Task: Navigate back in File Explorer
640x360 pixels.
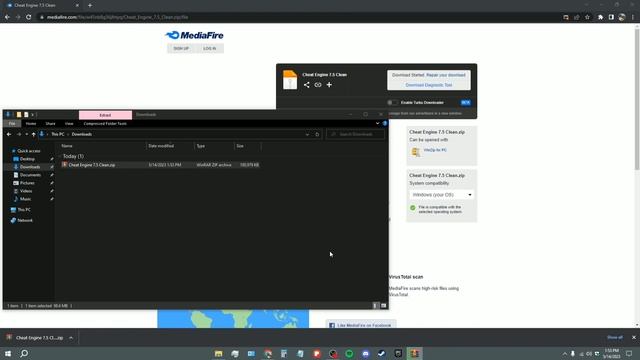Action: tap(9, 134)
